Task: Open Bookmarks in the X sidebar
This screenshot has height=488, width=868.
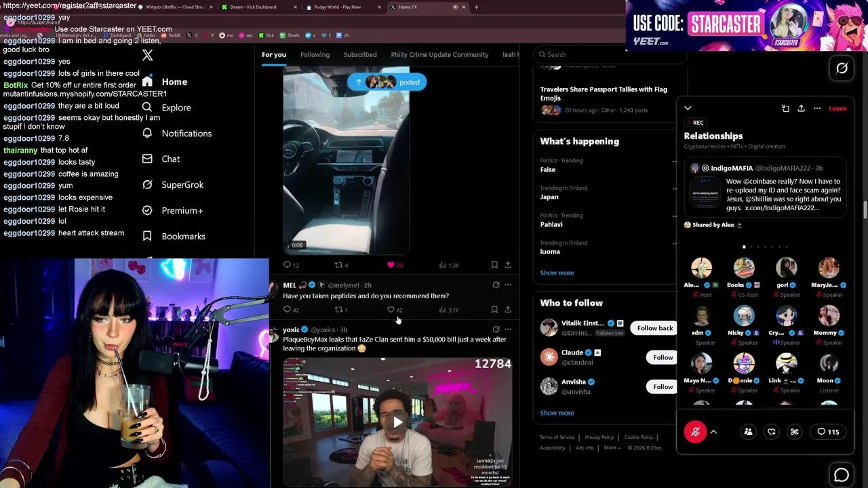Action: pos(173,236)
